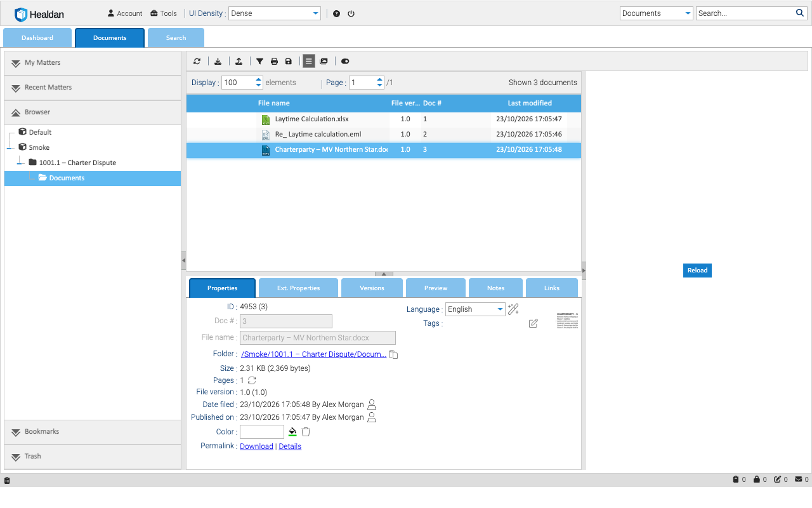This screenshot has height=508, width=812.
Task: Open the Preview tab
Action: (x=436, y=288)
